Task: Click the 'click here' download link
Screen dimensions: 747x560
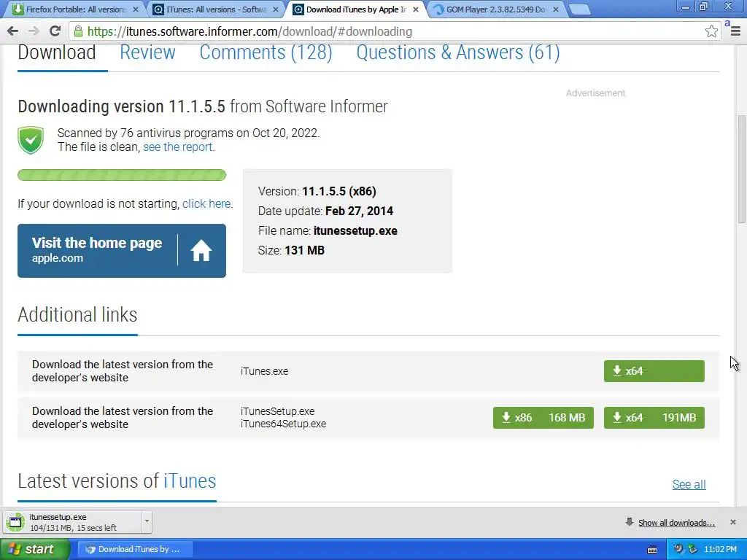Action: 206,204
